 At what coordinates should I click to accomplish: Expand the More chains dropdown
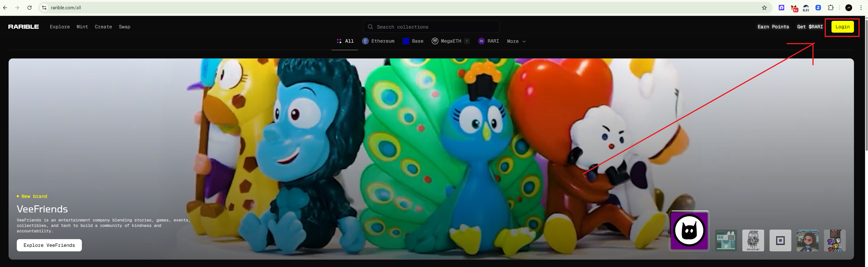(x=516, y=41)
